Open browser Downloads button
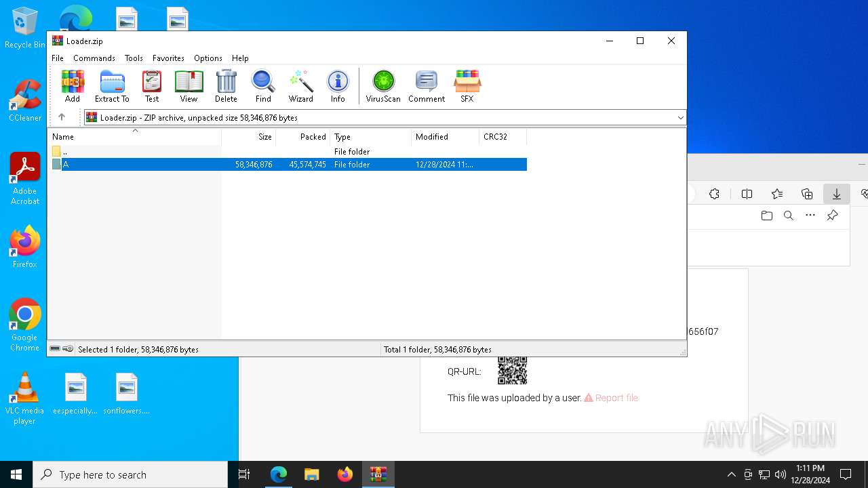The height and width of the screenshot is (488, 868). pos(836,194)
